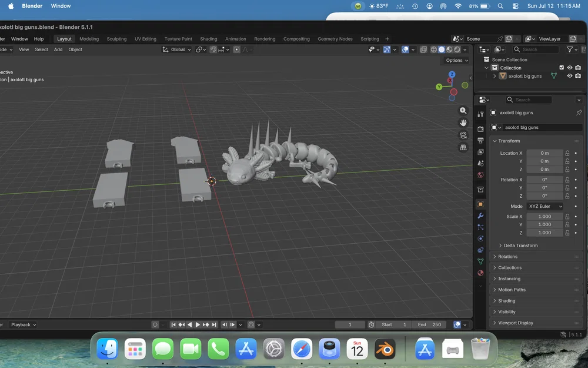
Task: Disable axolotl big guns in renders
Action: point(578,76)
